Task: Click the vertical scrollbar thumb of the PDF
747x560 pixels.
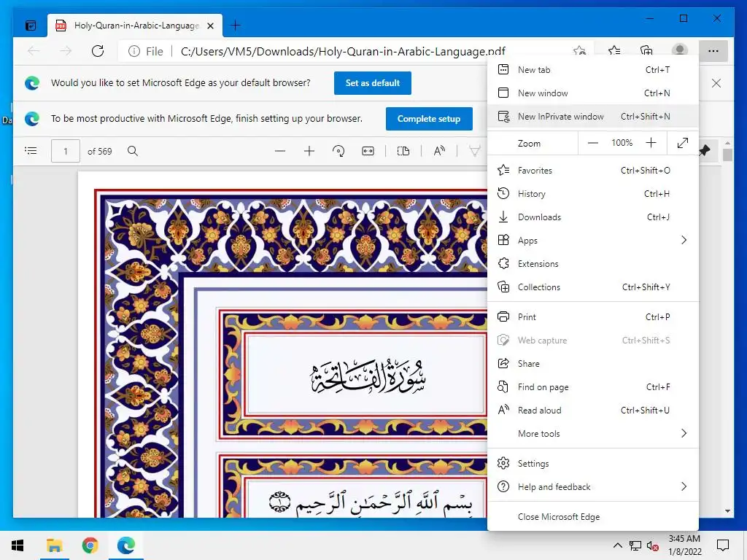Action: point(727,155)
